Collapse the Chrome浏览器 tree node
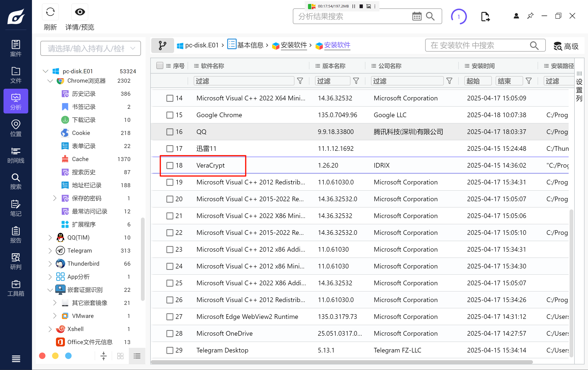The width and height of the screenshot is (588, 370). [50, 81]
